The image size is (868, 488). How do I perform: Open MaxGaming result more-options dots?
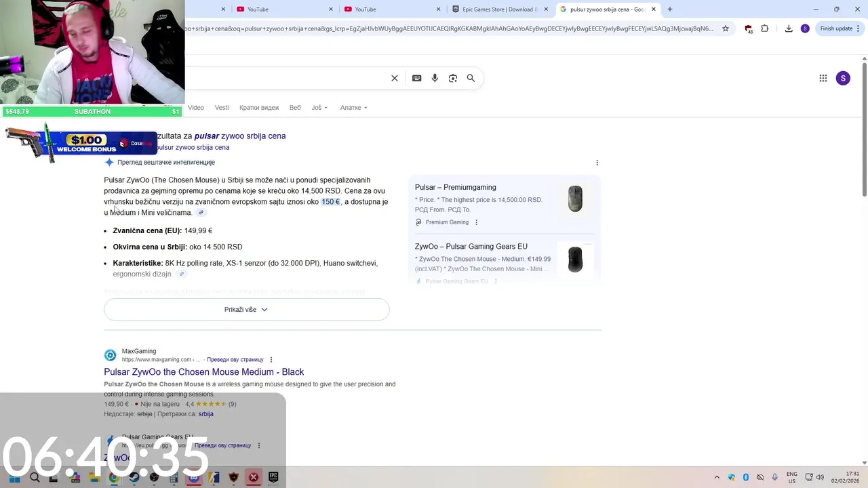[271, 360]
